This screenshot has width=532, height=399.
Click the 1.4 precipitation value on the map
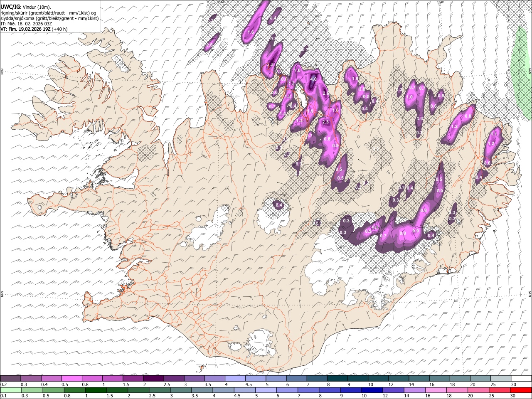tap(283, 113)
